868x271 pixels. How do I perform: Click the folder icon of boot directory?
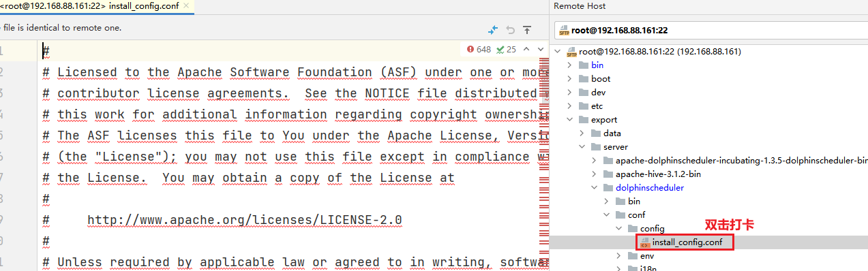pos(584,79)
